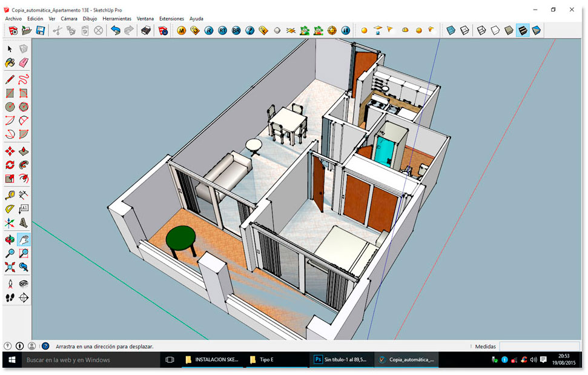This screenshot has height=375, width=588.
Task: Toggle the X-ray face style icon
Action: point(451,30)
